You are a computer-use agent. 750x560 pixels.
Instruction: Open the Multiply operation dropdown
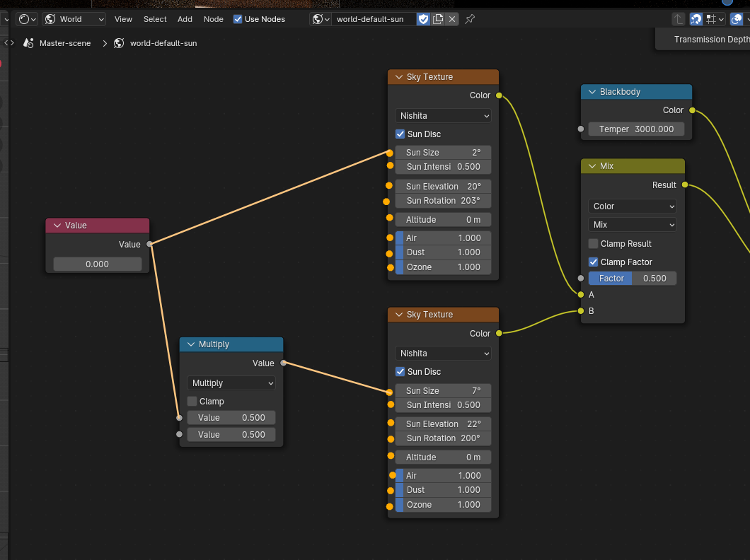(231, 383)
